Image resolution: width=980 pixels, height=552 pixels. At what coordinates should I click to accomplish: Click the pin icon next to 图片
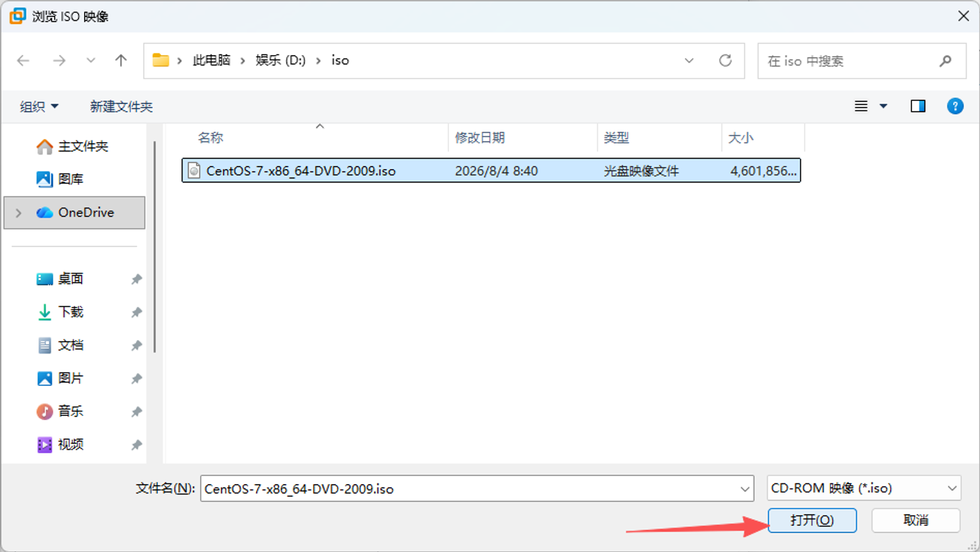click(x=136, y=379)
